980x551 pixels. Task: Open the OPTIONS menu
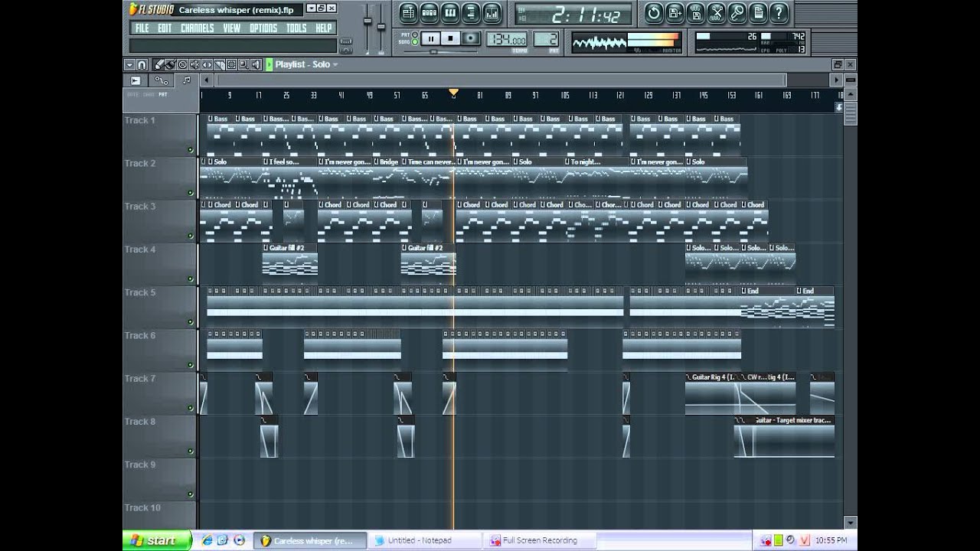tap(263, 28)
